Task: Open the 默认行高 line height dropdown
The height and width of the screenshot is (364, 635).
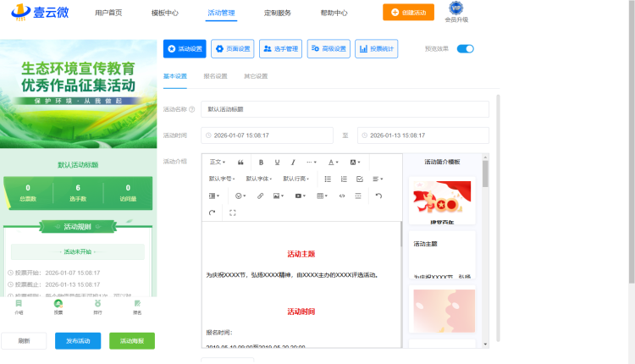Action: click(295, 179)
